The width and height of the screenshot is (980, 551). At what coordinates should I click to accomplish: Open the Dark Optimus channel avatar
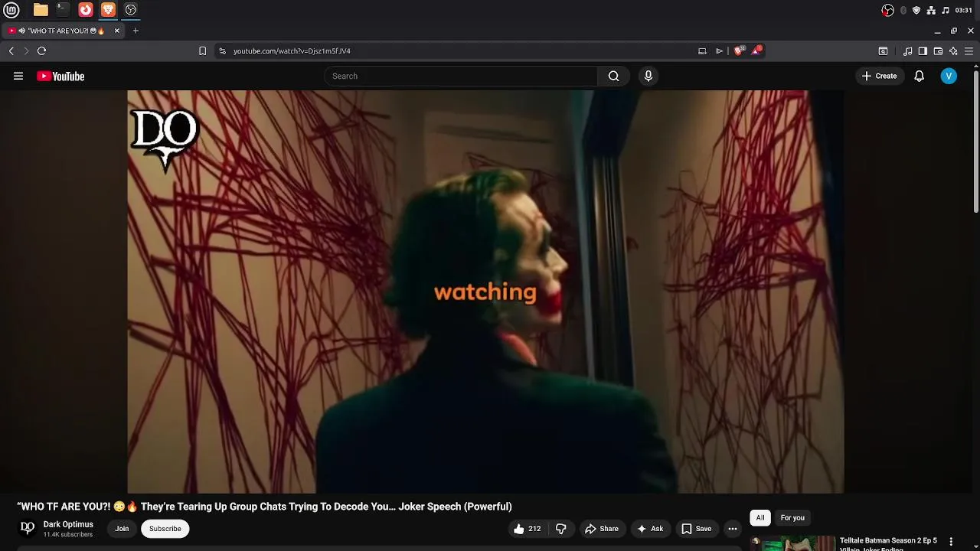(x=28, y=528)
